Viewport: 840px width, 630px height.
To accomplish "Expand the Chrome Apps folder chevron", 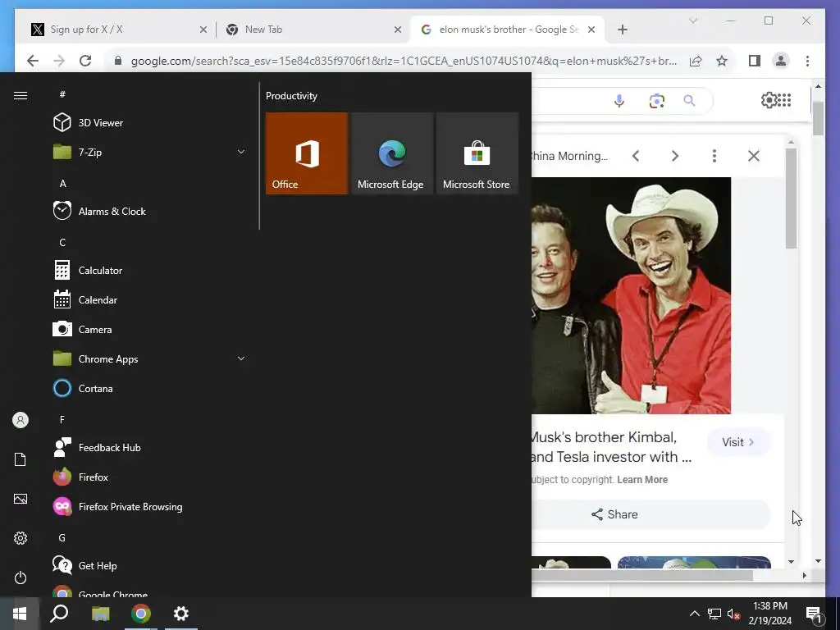I will 241,359.
